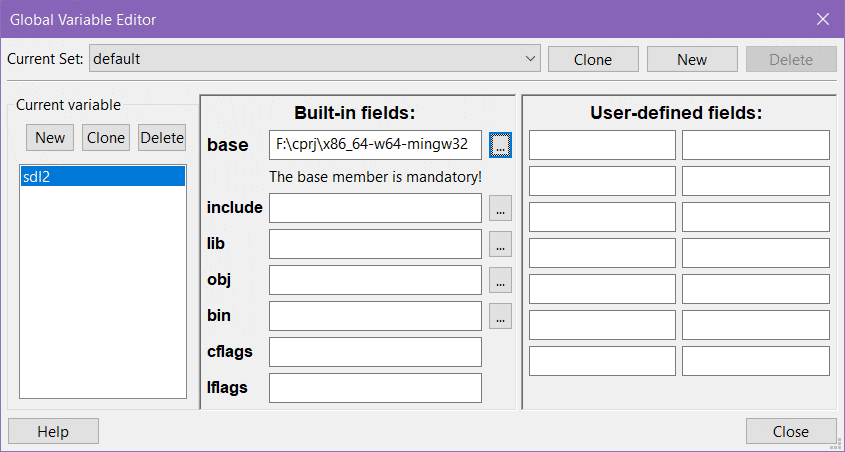
Task: Click the browse button beside include field
Action: click(x=500, y=208)
